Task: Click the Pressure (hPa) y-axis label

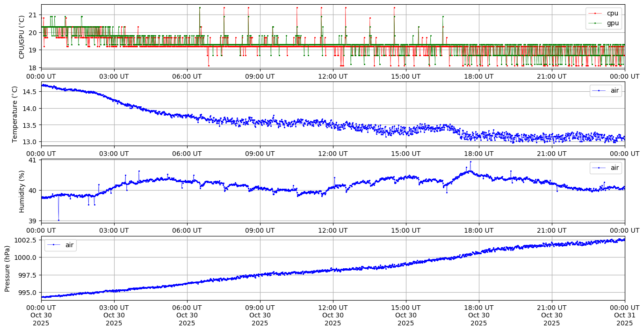Action: [7, 268]
